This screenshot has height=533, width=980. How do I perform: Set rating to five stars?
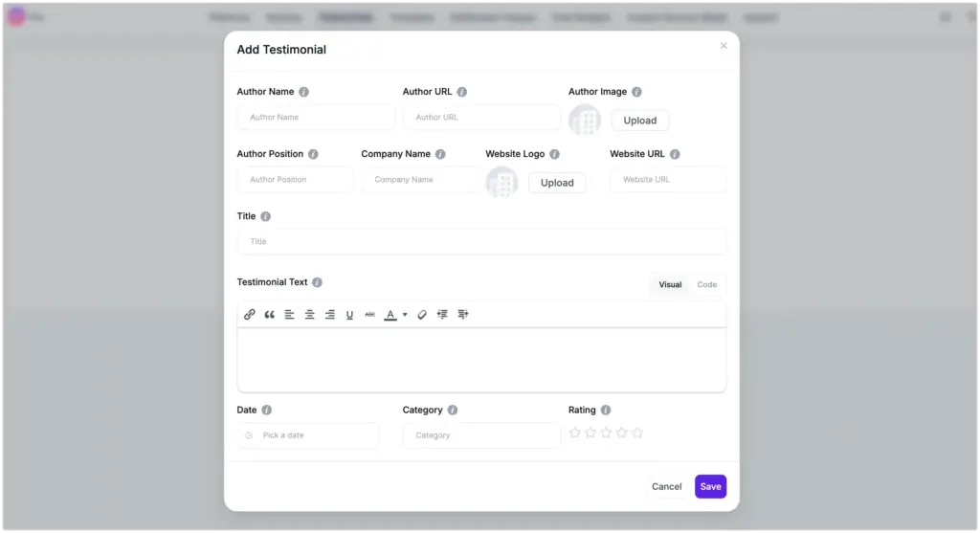637,433
